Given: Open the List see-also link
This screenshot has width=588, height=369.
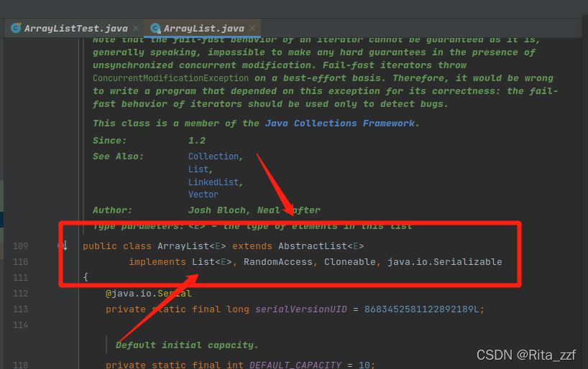Looking at the screenshot, I should tap(198, 169).
